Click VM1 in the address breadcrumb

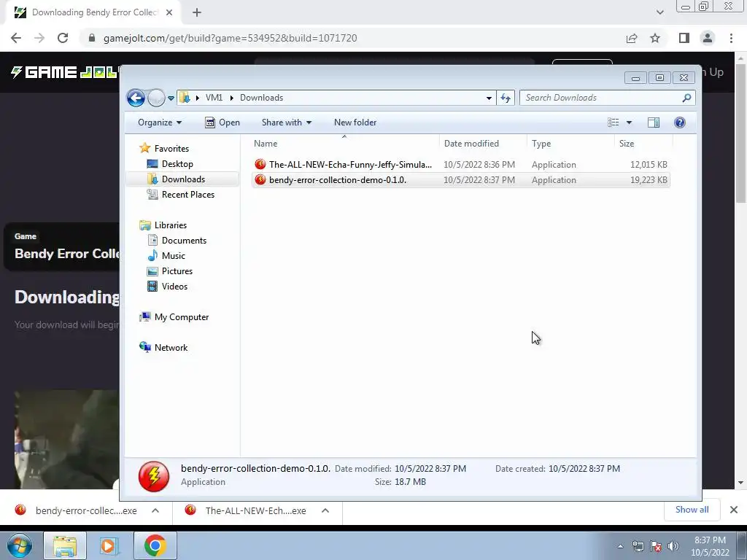214,98
